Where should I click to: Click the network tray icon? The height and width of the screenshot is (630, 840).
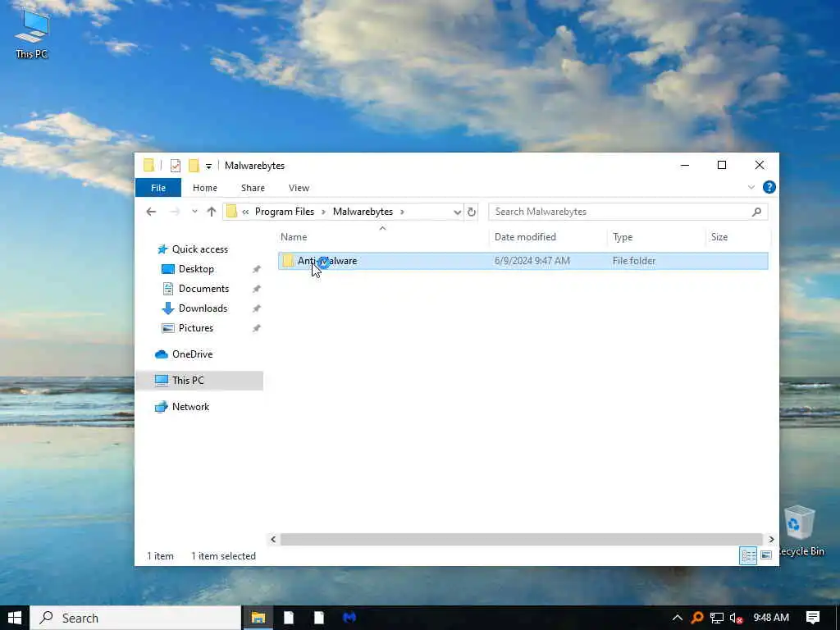pyautogui.click(x=717, y=619)
